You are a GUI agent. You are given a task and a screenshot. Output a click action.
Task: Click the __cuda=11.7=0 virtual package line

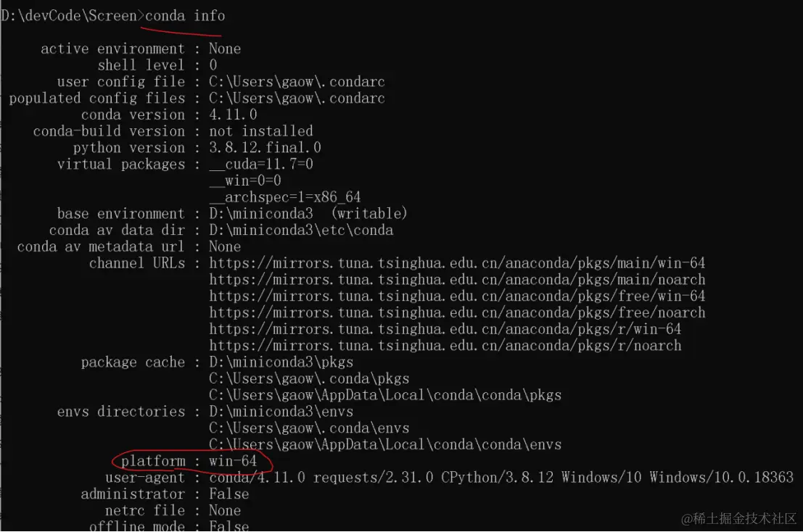(261, 165)
